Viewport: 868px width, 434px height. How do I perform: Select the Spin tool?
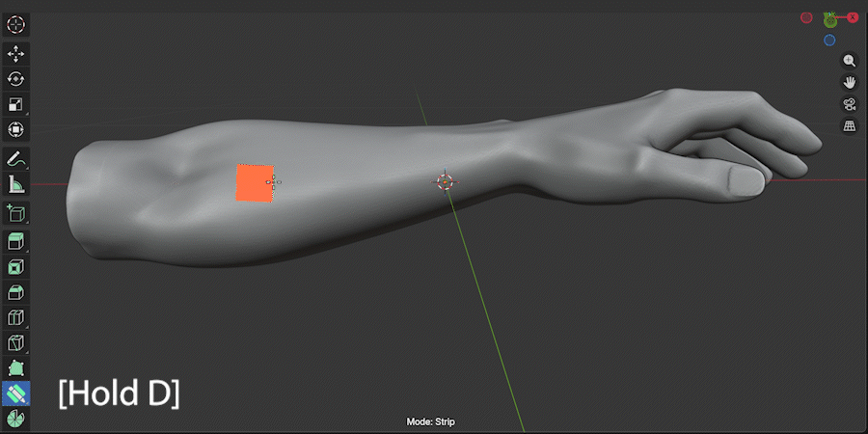click(16, 420)
